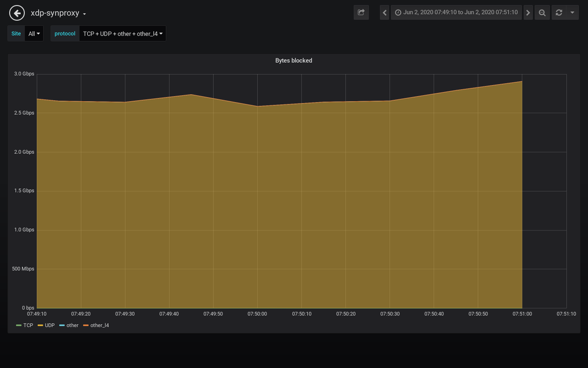This screenshot has width=588, height=368.
Task: Open protocol dropdown TCP + UDP + other + other_l4
Action: [122, 34]
